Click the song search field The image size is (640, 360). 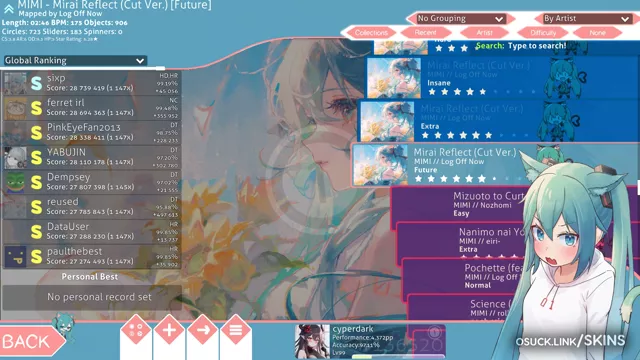[x=521, y=46]
